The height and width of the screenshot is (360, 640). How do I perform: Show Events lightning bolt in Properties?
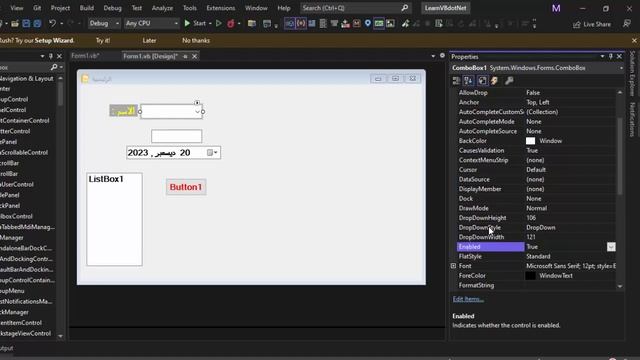pos(494,81)
